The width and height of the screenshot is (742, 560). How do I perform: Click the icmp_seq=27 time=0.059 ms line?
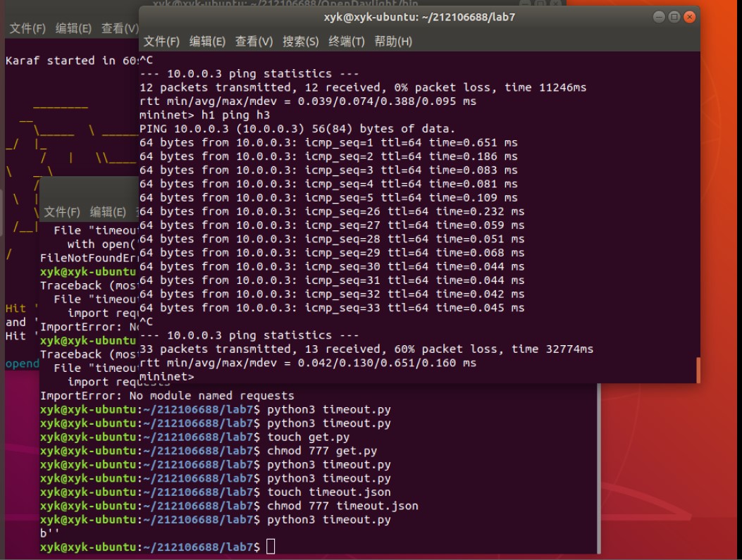point(332,225)
